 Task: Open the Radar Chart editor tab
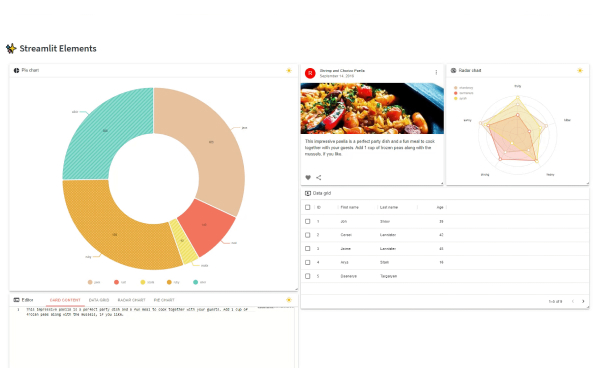[x=131, y=300]
